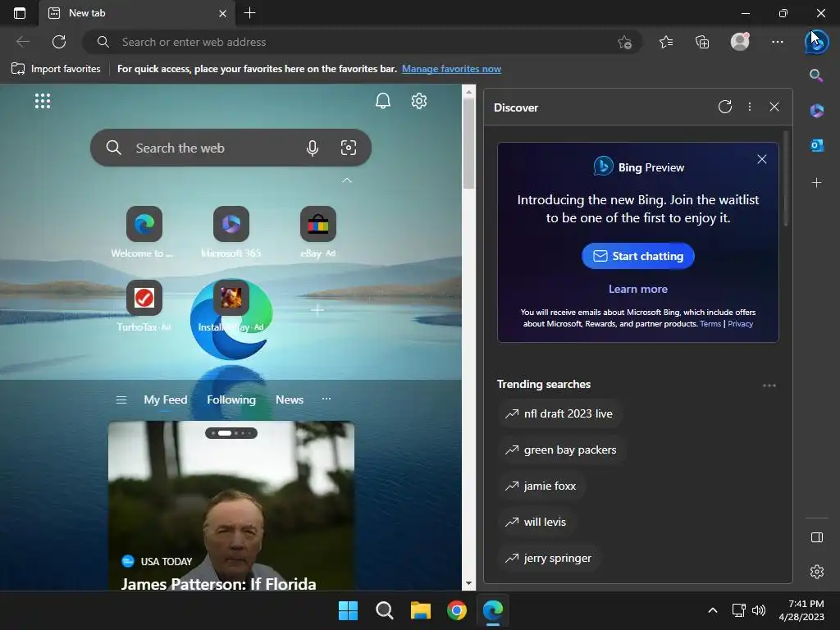Open Discover pane more options

click(x=750, y=107)
